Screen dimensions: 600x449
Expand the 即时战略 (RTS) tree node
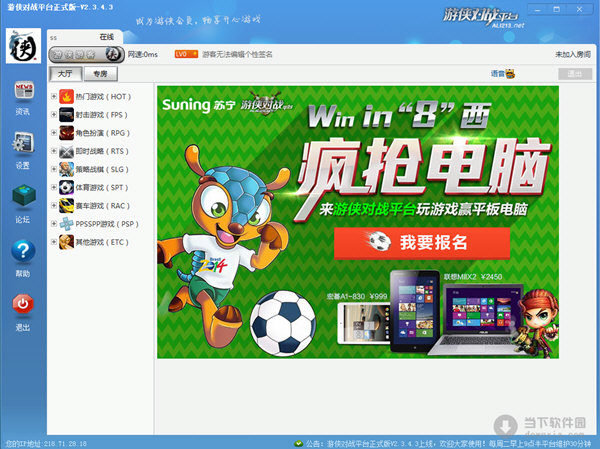[x=54, y=151]
